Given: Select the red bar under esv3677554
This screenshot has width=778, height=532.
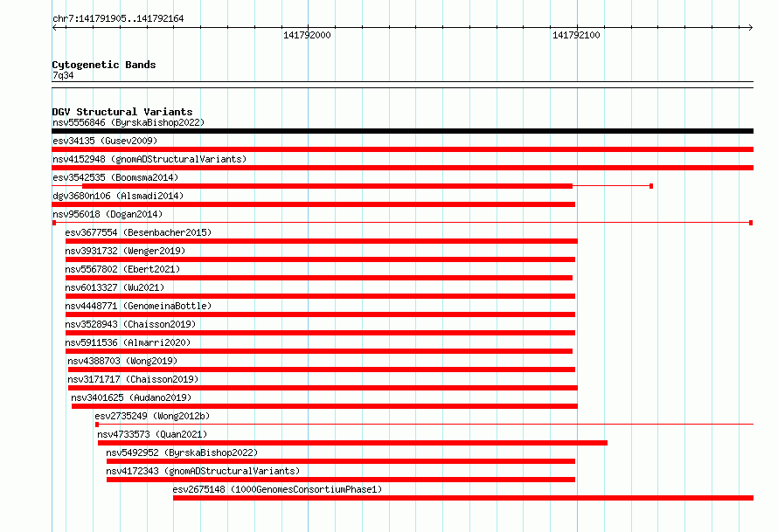Looking at the screenshot, I should click(322, 241).
